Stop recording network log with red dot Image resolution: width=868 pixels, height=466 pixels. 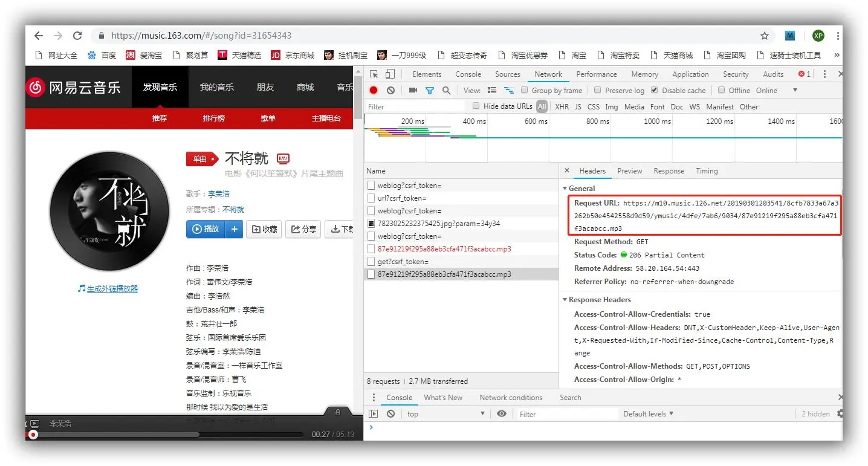click(x=374, y=90)
